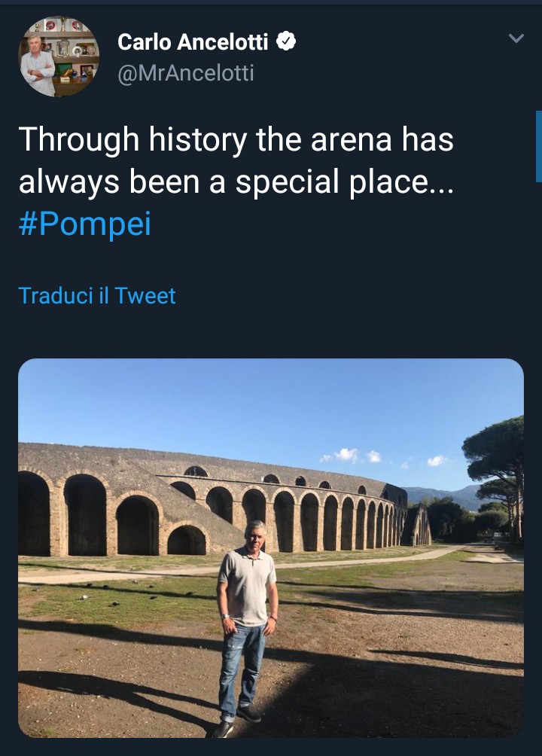This screenshot has height=756, width=542.
Task: Tap the blue sky area of the photo
Action: click(x=226, y=407)
